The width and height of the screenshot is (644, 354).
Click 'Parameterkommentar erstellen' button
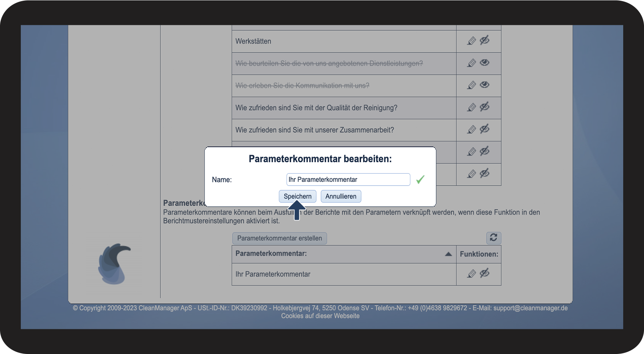tap(280, 238)
